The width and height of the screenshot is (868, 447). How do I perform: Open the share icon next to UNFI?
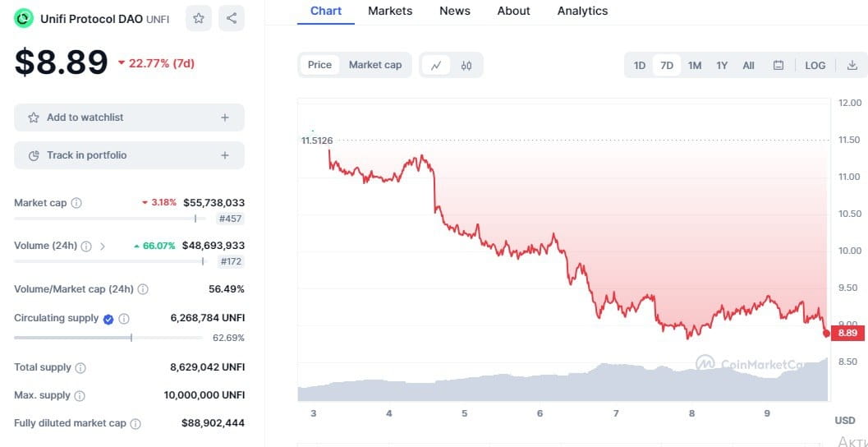[232, 18]
